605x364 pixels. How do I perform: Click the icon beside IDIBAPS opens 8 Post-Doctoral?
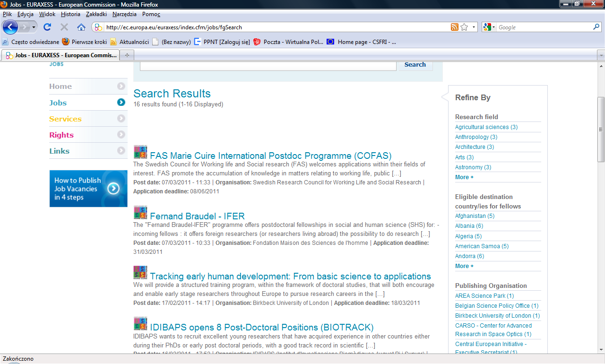point(140,323)
